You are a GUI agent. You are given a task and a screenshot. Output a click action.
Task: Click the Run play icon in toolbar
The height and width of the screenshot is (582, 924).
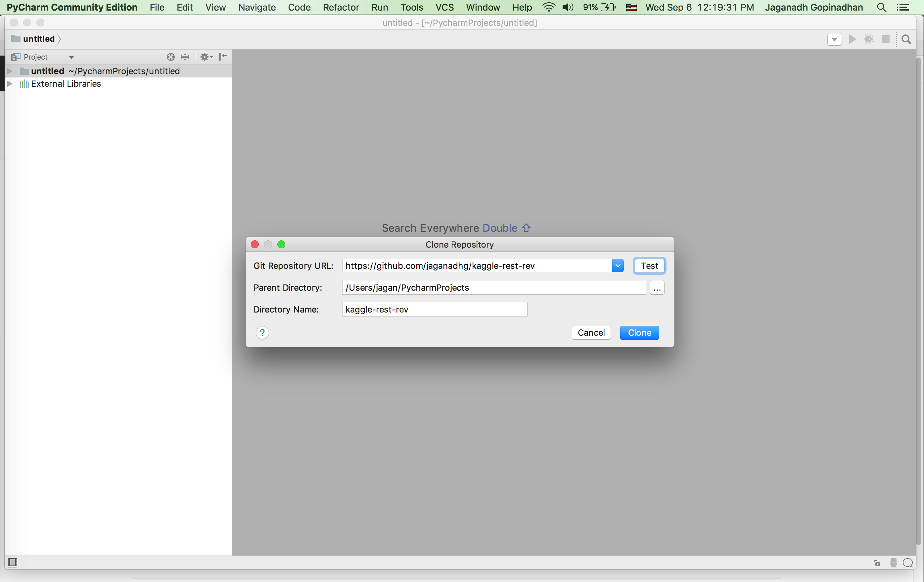852,39
